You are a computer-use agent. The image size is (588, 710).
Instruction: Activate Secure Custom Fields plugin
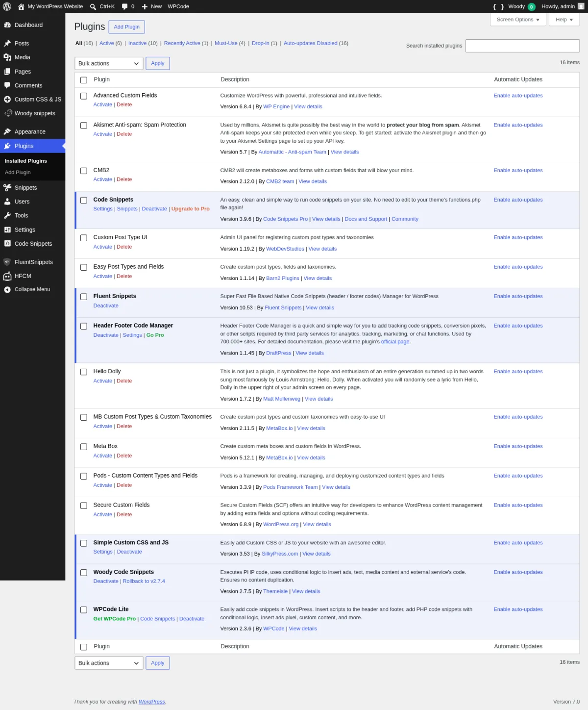tap(103, 515)
